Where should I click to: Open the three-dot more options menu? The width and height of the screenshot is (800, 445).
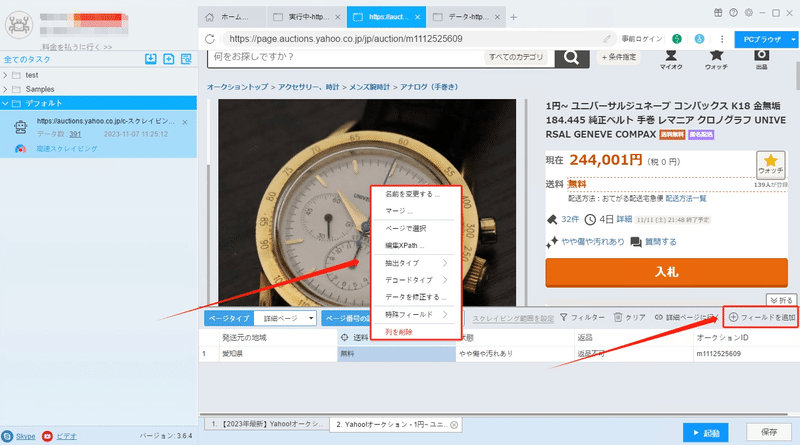tap(722, 39)
